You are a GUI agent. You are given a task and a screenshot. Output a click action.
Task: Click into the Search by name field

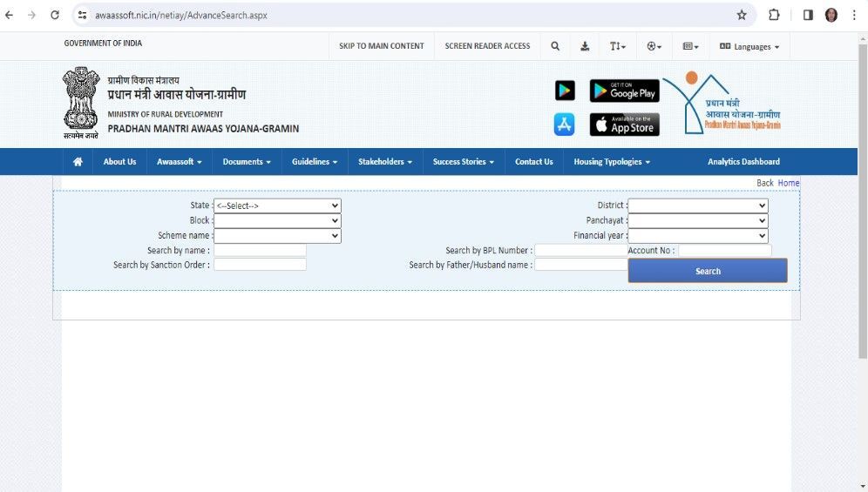click(x=260, y=251)
